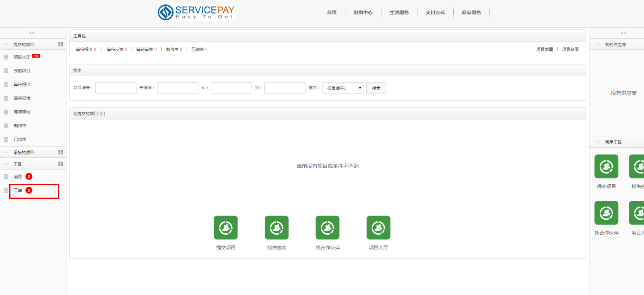Open 财富中心 in top navigation
644x295 pixels.
click(x=363, y=12)
